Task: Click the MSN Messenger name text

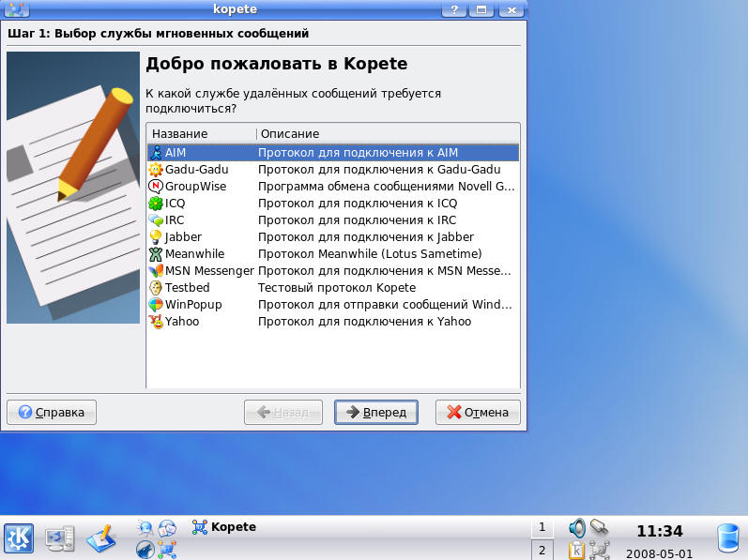Action: (209, 271)
